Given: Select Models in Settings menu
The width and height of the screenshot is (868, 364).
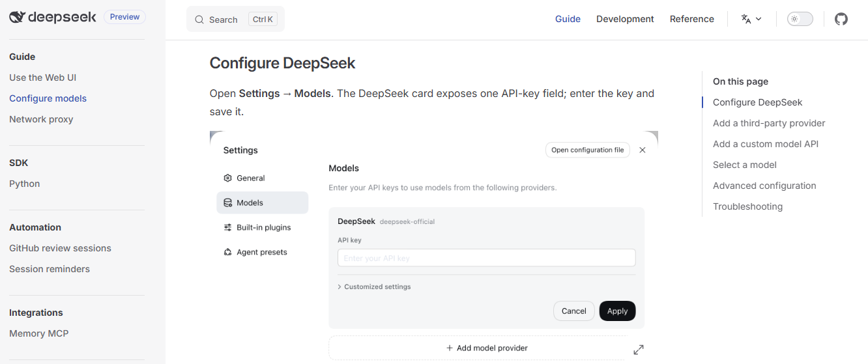Looking at the screenshot, I should 262,203.
